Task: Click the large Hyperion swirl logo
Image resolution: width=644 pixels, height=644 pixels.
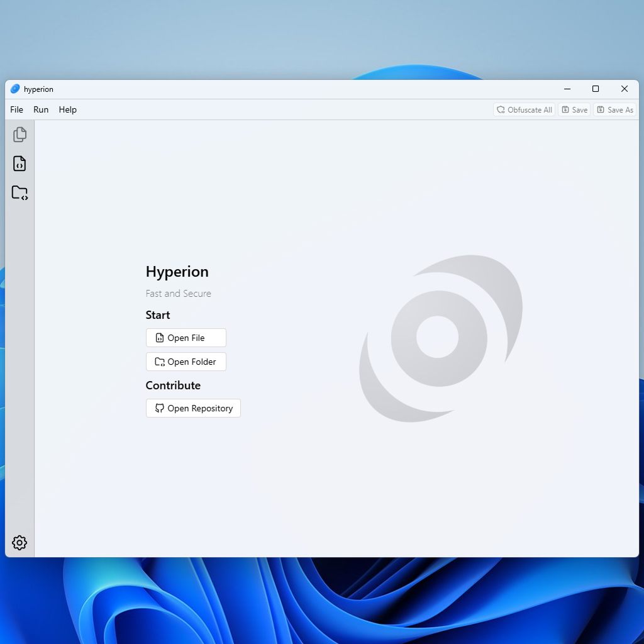Action: [440, 338]
